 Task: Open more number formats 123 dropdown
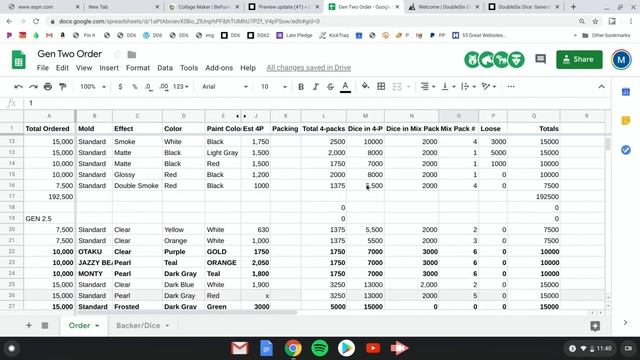click(180, 87)
